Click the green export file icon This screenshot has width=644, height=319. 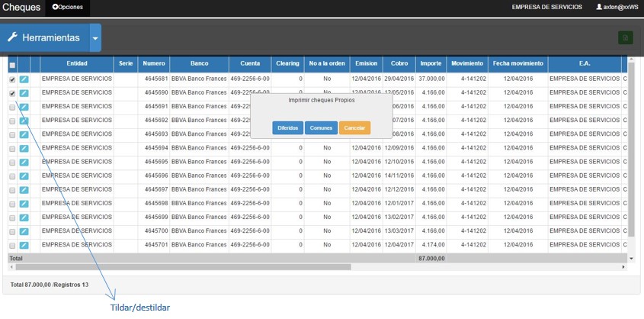click(625, 37)
